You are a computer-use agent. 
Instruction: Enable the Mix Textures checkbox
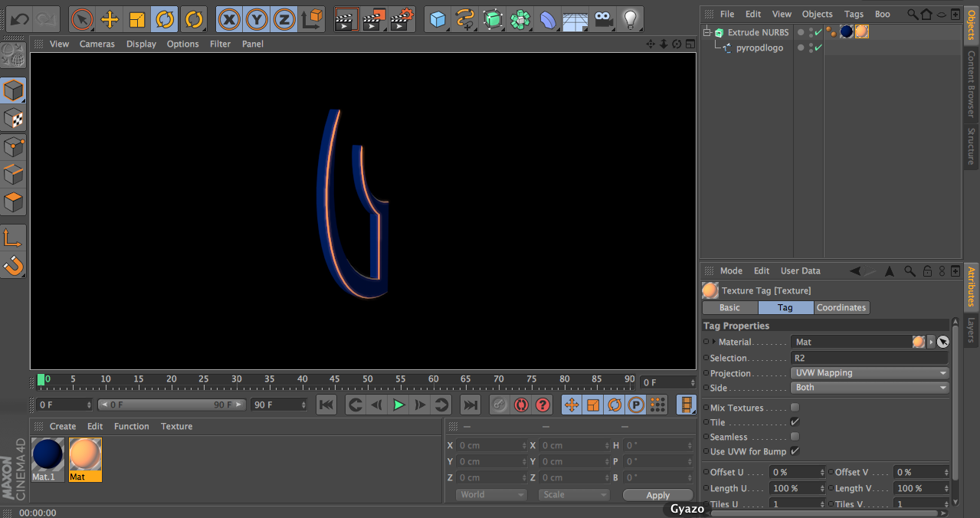point(795,408)
